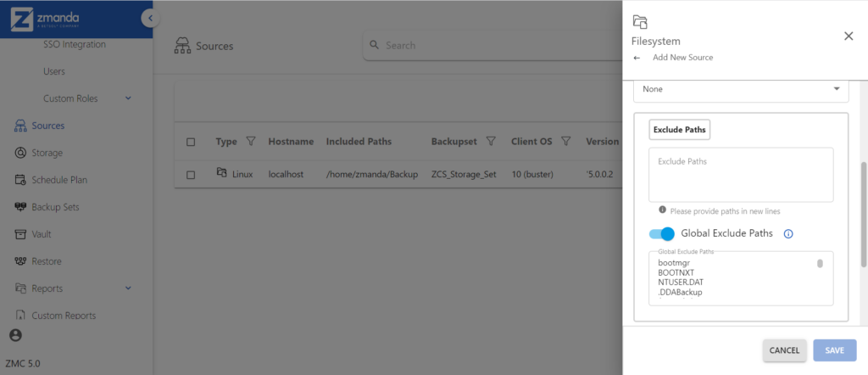Click the ZCS_Storage_Set cell
Image resolution: width=868 pixels, height=375 pixels.
tap(464, 175)
